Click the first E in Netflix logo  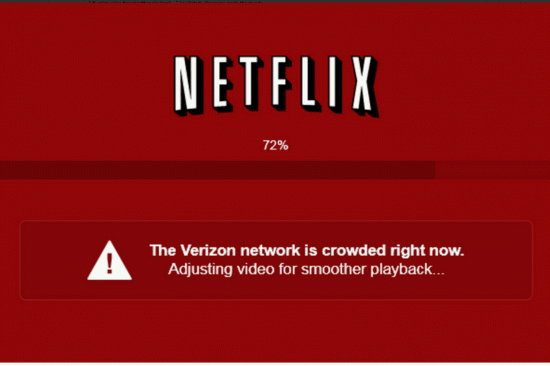tap(222, 84)
